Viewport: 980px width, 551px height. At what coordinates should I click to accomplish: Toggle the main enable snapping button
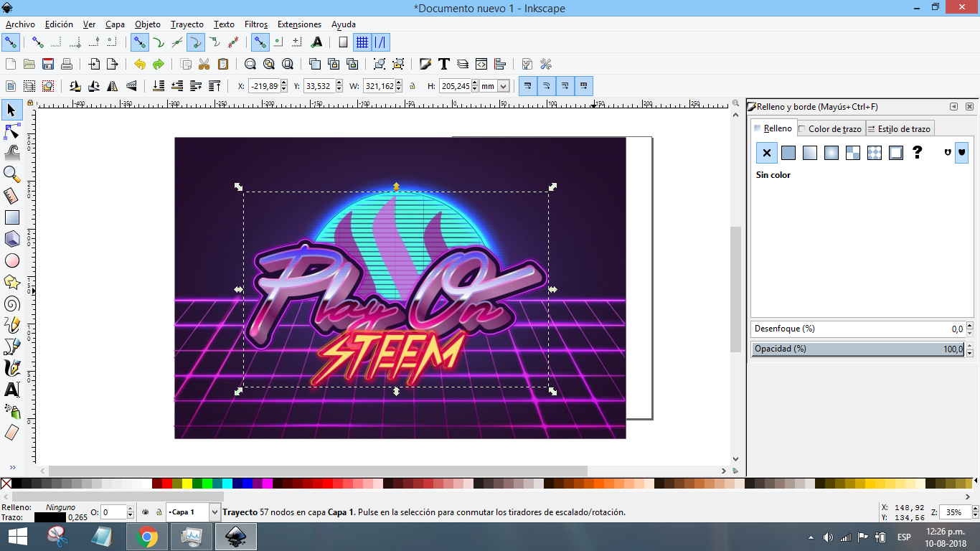pyautogui.click(x=10, y=42)
